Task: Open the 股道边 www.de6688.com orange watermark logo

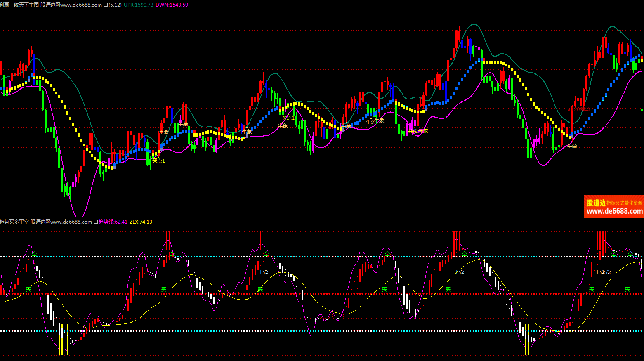Action: coord(614,207)
